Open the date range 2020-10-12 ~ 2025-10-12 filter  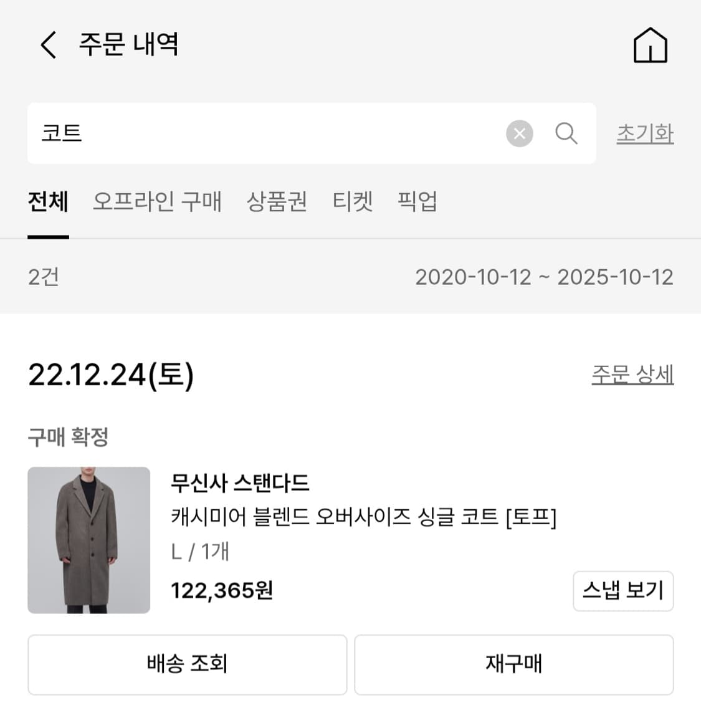click(x=544, y=277)
